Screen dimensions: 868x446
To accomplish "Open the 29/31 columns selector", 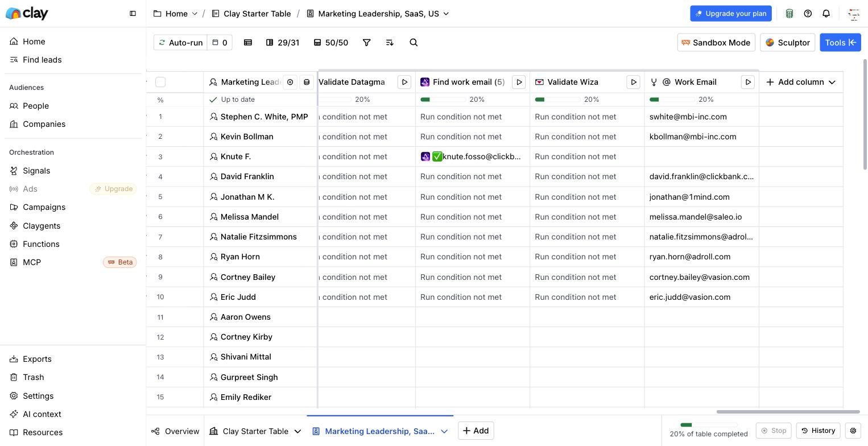I will [x=283, y=43].
